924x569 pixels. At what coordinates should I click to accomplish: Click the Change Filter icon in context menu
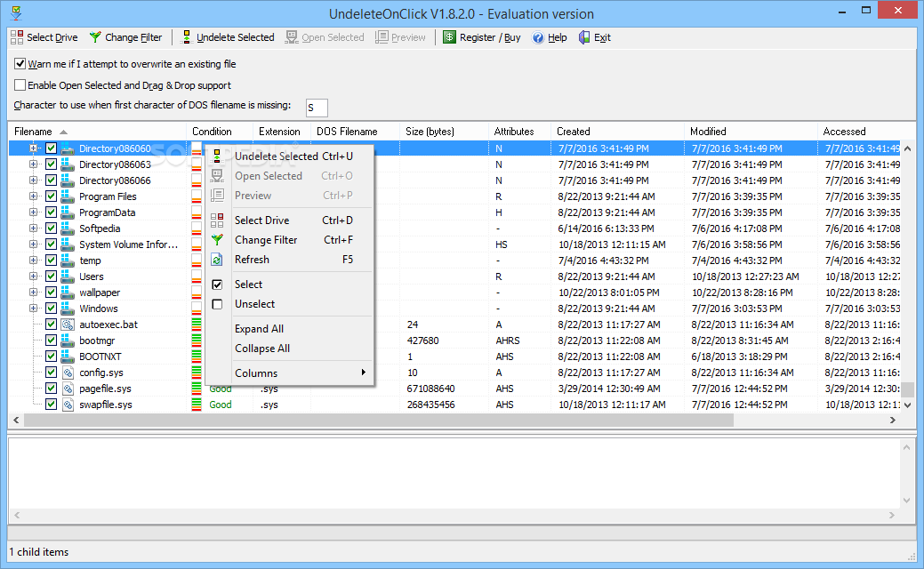point(217,240)
